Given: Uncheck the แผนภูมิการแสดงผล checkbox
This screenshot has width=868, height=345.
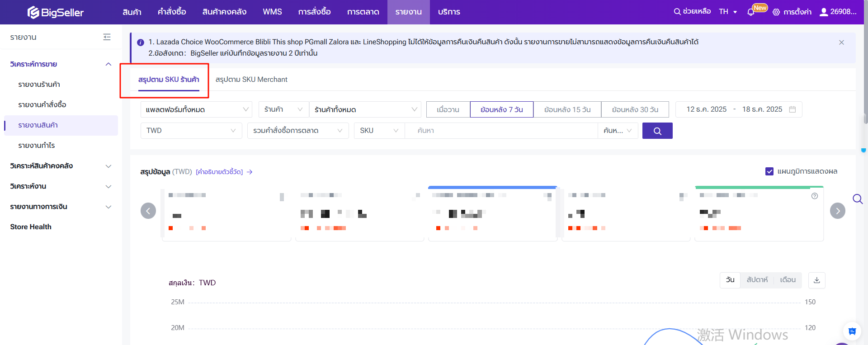Looking at the screenshot, I should [x=769, y=171].
